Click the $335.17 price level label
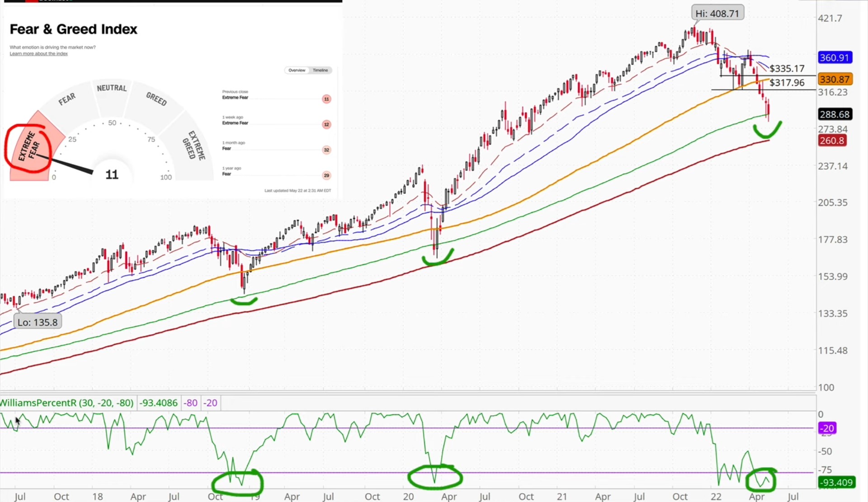 point(787,69)
